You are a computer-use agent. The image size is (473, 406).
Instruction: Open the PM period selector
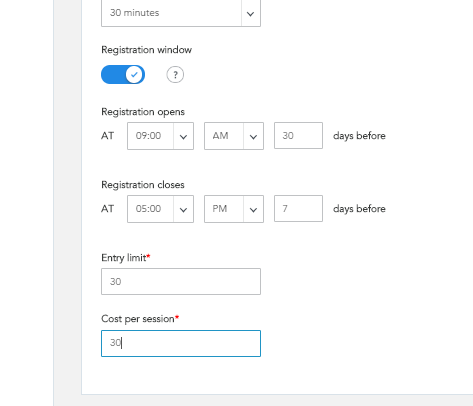pos(234,209)
